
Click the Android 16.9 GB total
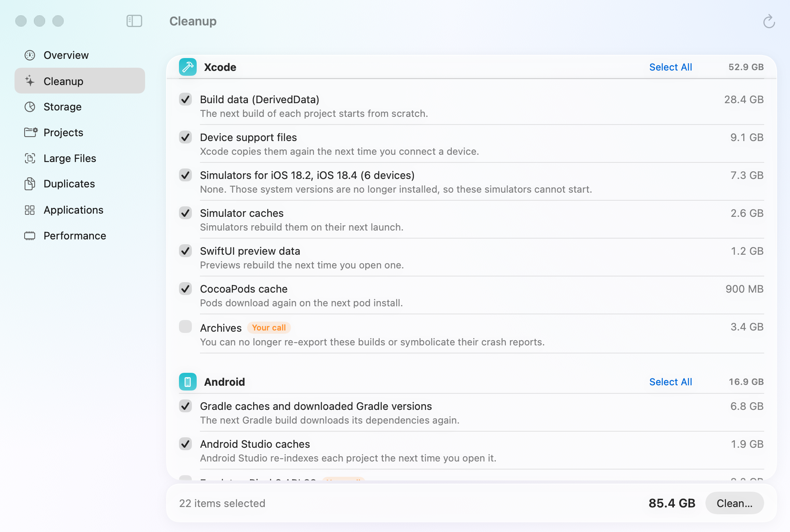(x=746, y=382)
